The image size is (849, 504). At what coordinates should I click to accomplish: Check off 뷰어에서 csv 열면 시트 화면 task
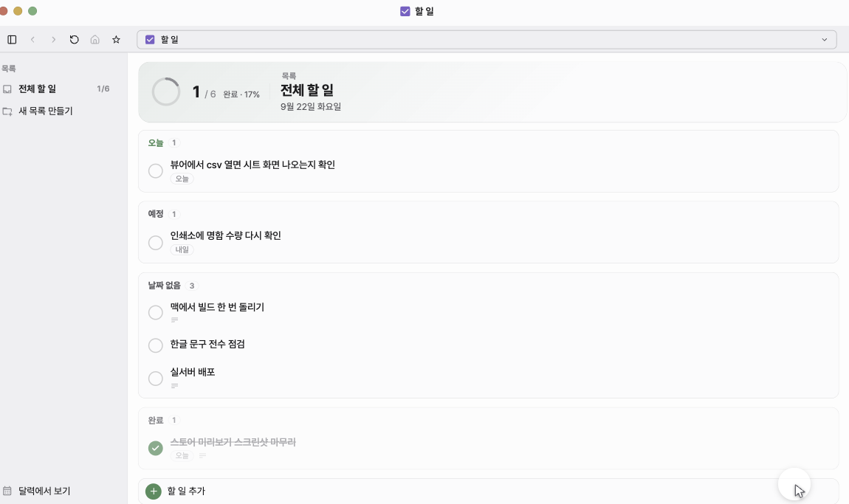click(x=155, y=171)
